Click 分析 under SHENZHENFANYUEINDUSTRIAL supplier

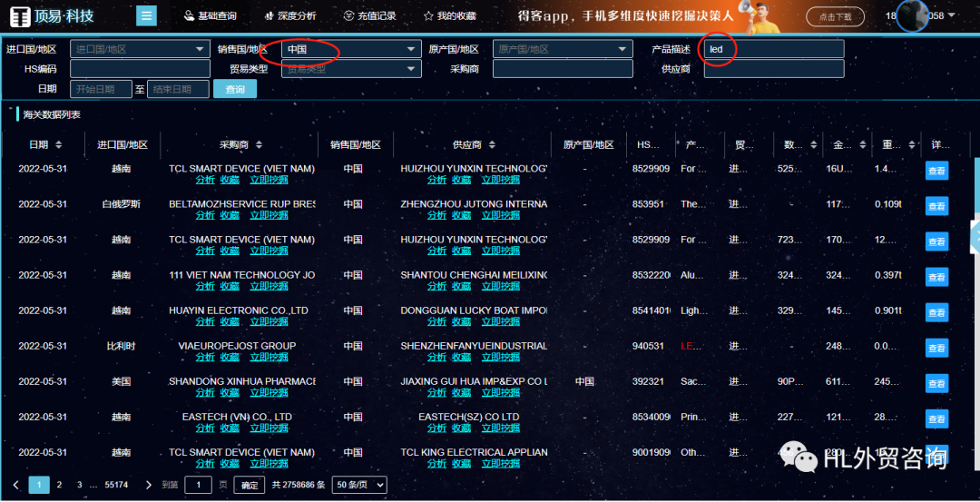coord(436,357)
